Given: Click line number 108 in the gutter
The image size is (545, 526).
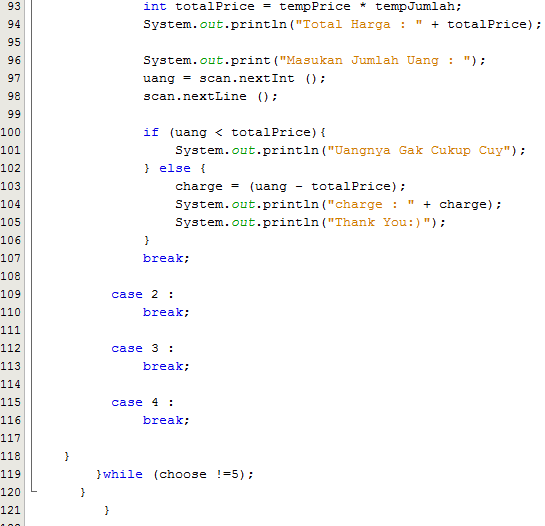Looking at the screenshot, I should click(10, 277).
